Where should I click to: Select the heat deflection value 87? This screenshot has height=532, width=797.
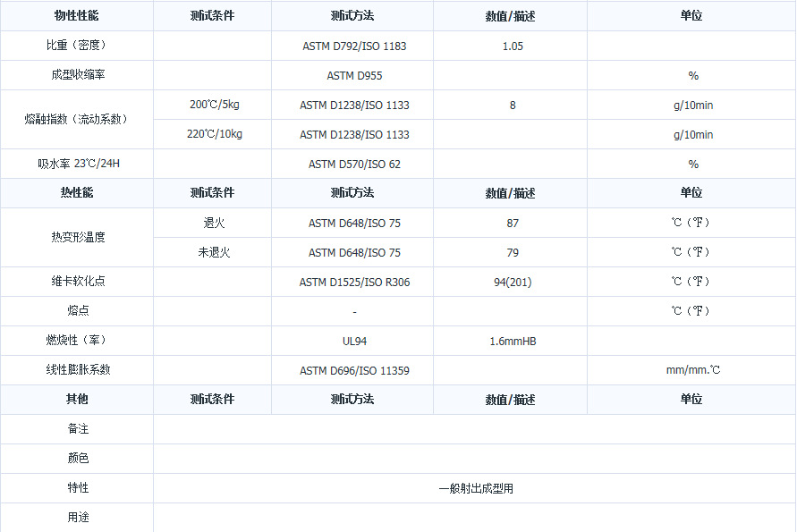tap(513, 224)
